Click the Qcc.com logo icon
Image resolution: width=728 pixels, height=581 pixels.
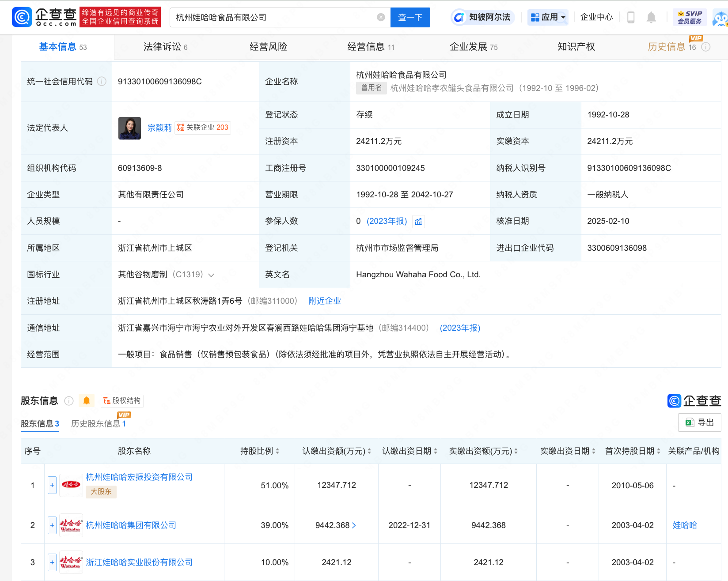22,17
